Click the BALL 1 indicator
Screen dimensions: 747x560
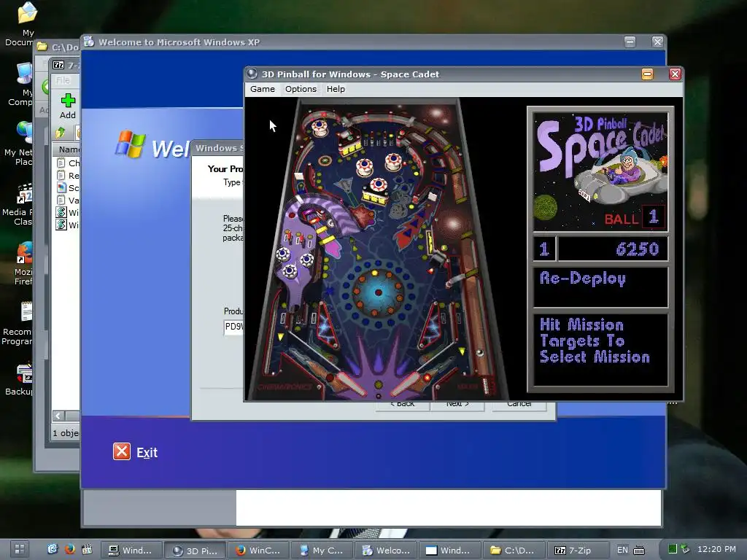[x=634, y=218]
